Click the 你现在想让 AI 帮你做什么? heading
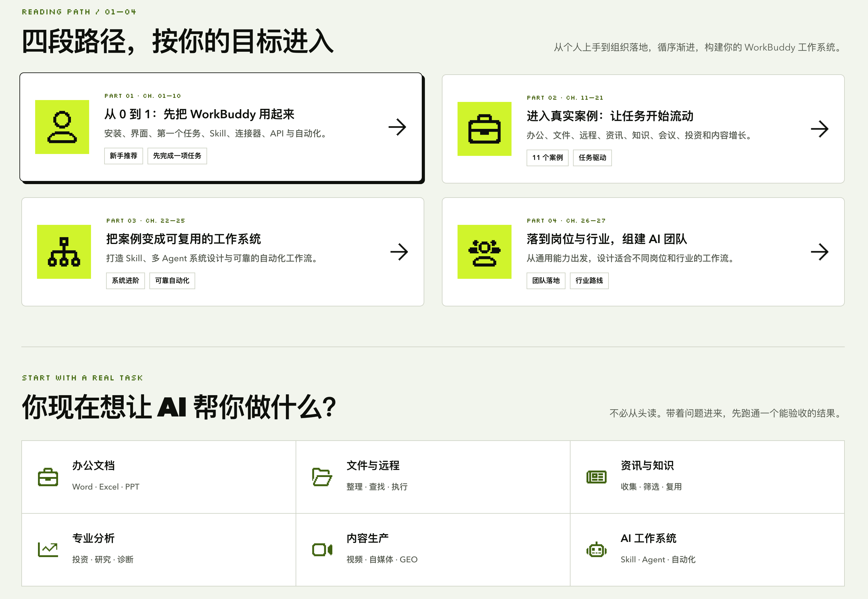 tap(179, 407)
